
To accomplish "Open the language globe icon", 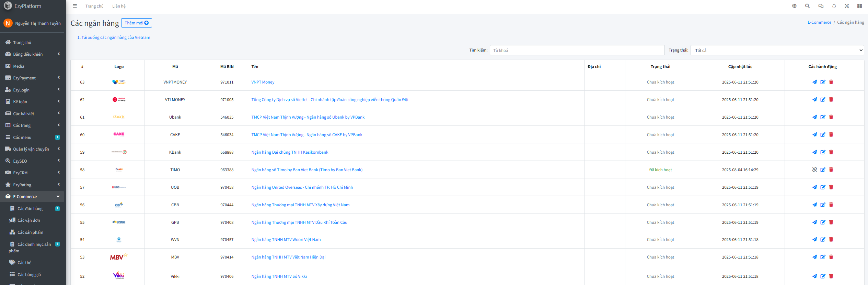I will click(794, 6).
